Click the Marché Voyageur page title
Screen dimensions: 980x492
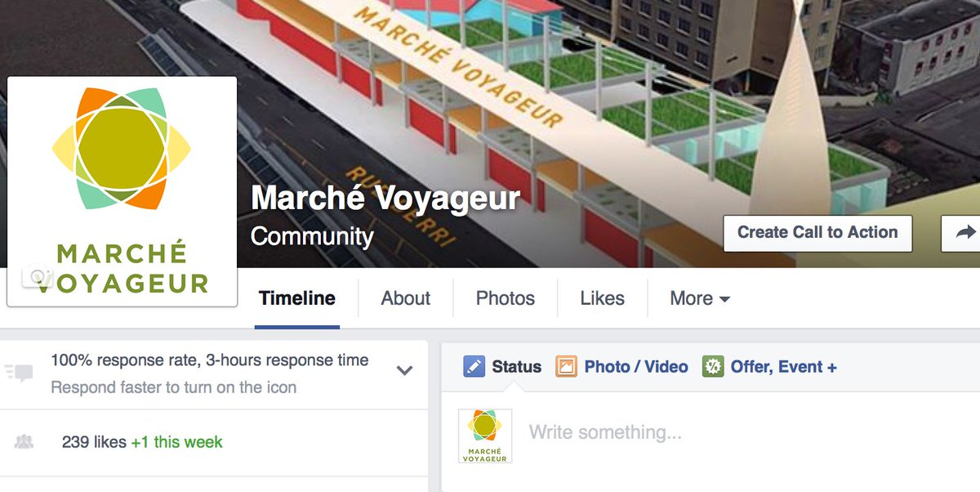tap(385, 199)
